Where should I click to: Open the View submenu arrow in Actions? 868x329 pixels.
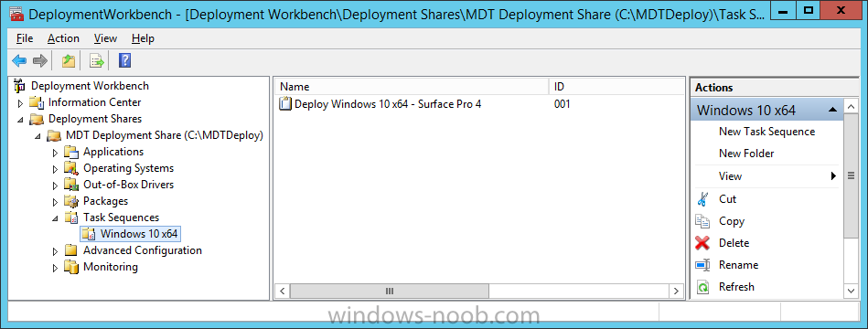tap(833, 176)
